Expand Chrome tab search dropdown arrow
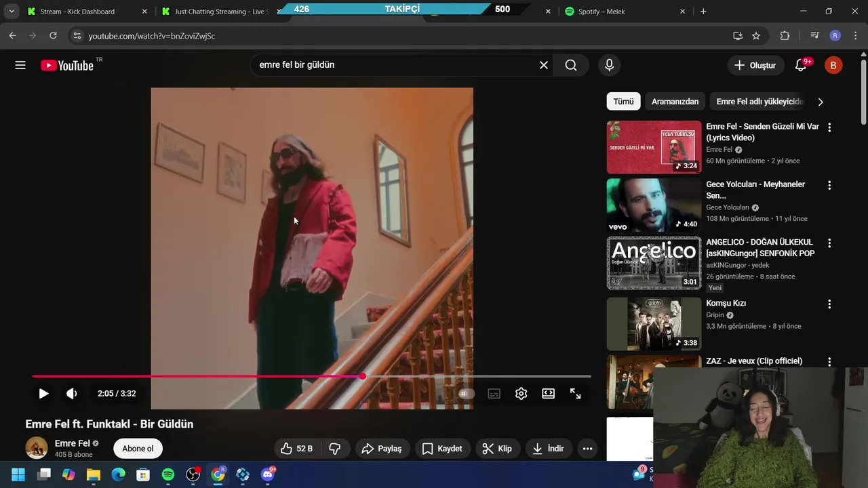This screenshot has width=868, height=488. coord(11,12)
